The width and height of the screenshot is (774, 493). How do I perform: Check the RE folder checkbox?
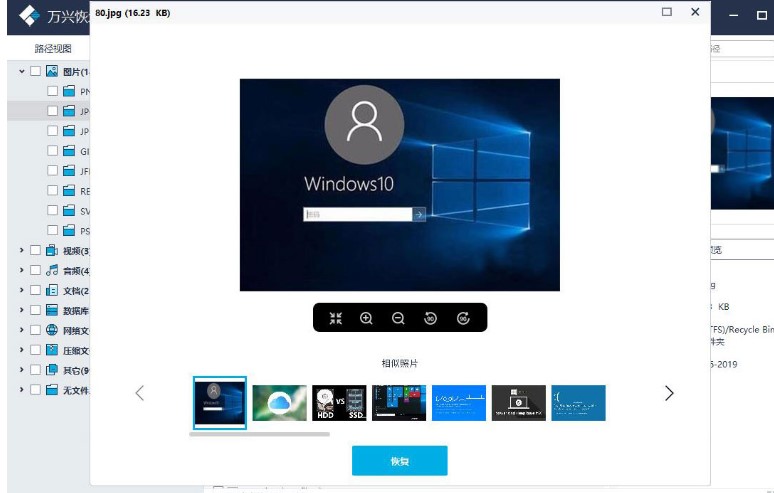click(52, 190)
